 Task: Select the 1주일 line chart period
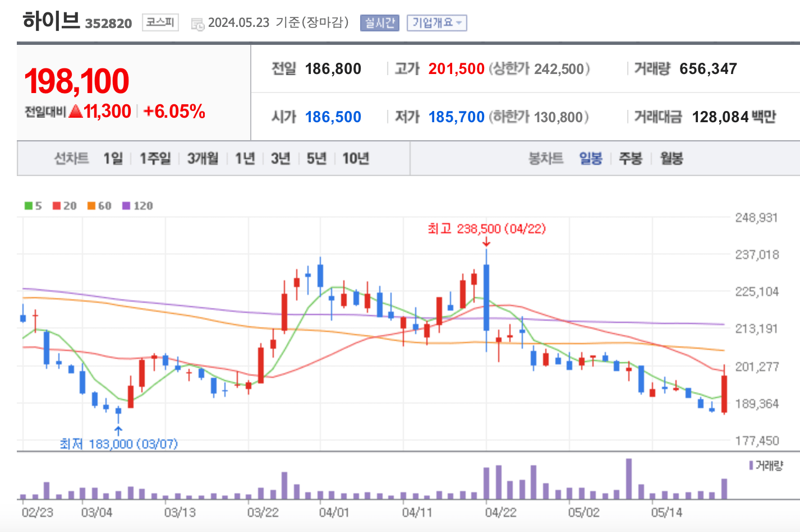tap(155, 159)
